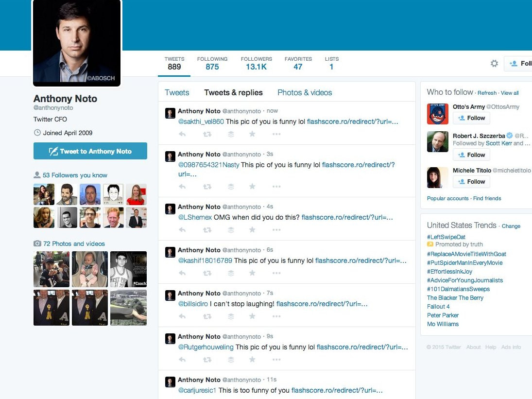Refresh the Who to follow suggestions
This screenshot has width=532, height=399.
487,93
